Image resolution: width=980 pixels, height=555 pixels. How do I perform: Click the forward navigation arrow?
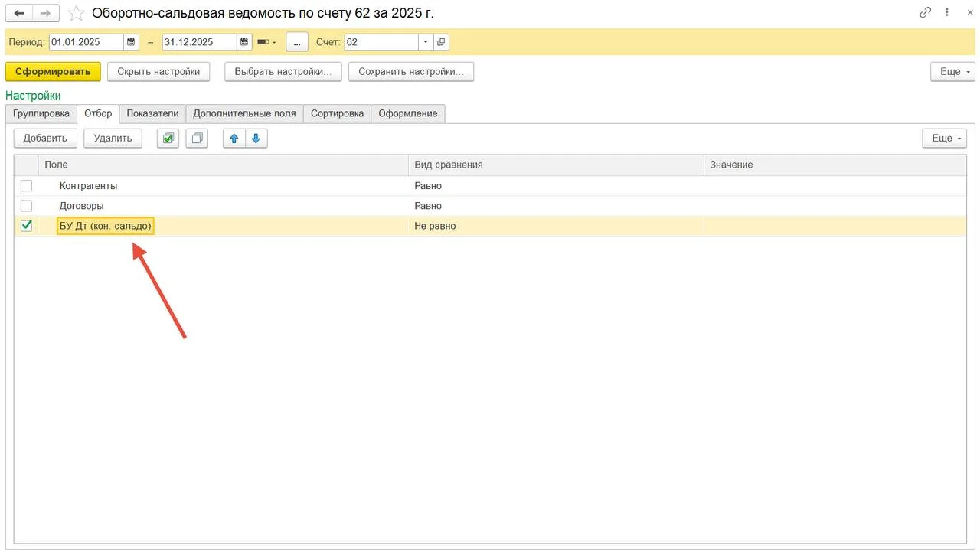(46, 13)
